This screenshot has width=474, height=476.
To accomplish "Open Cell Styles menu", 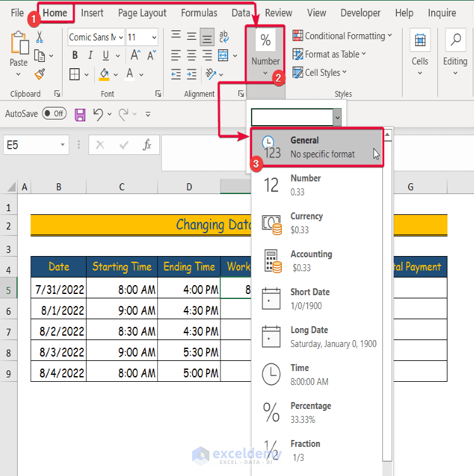I will tap(320, 73).
